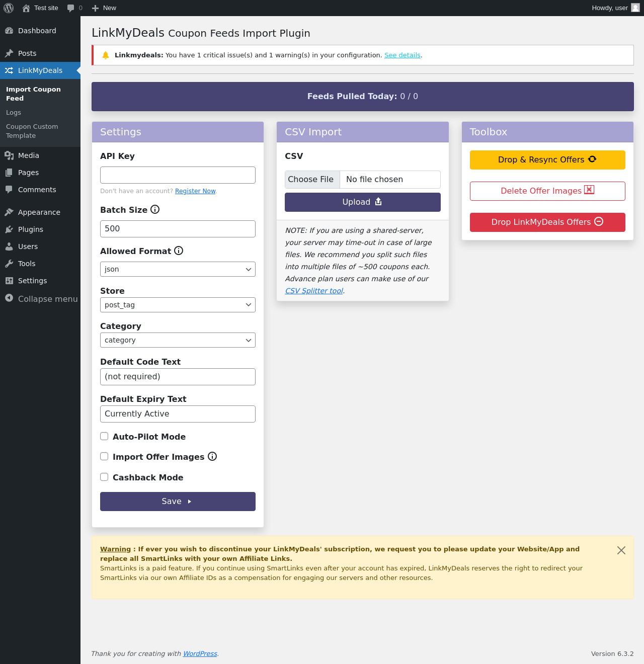Click the New plus icon
The width and height of the screenshot is (644, 664).
(95, 8)
